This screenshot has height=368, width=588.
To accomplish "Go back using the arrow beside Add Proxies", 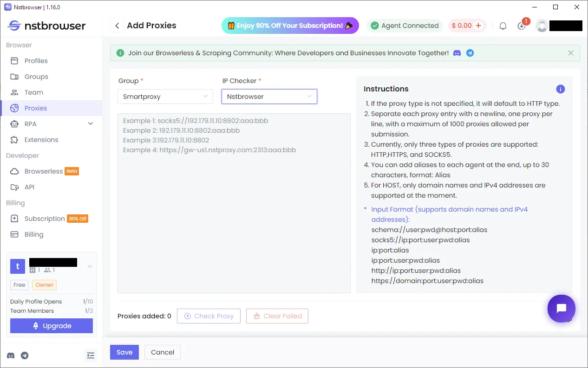I will tap(117, 26).
